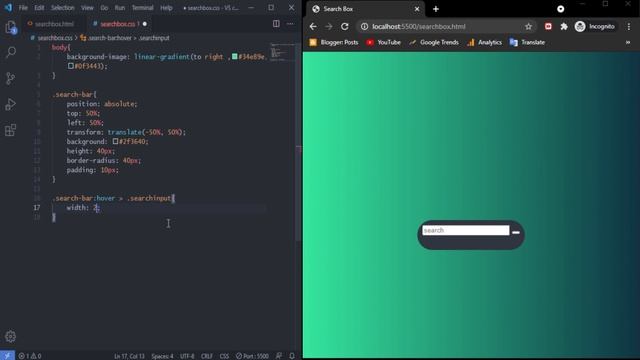Bookmark this page with the star icon
640x360 pixels.
(x=529, y=27)
